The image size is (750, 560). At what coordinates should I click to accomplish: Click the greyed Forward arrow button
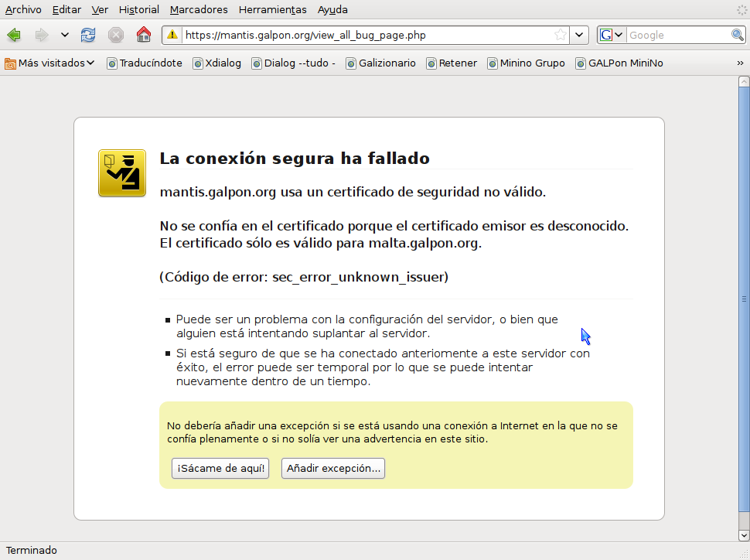point(42,35)
